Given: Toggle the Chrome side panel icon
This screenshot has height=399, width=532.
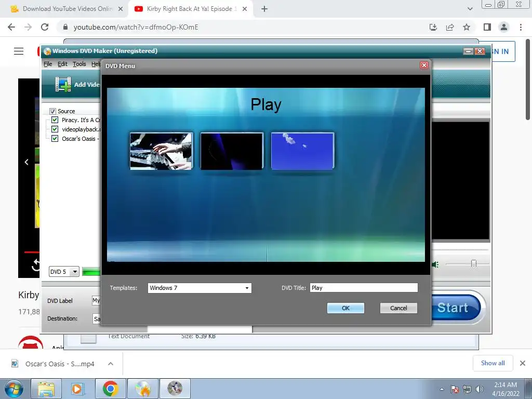Looking at the screenshot, I should [x=487, y=27].
